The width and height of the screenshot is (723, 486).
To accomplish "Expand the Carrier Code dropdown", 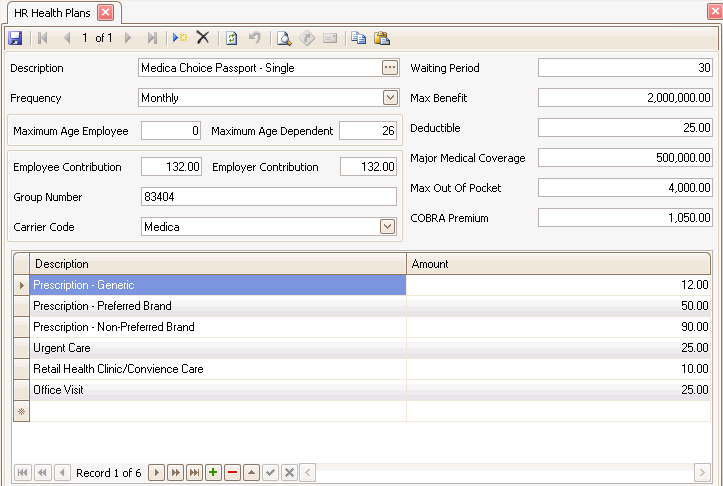I will point(388,227).
